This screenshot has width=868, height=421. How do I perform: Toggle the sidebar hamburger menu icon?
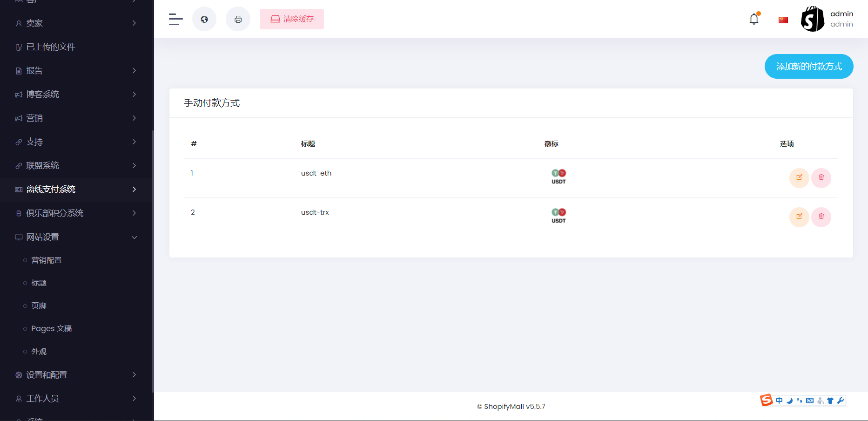point(175,19)
